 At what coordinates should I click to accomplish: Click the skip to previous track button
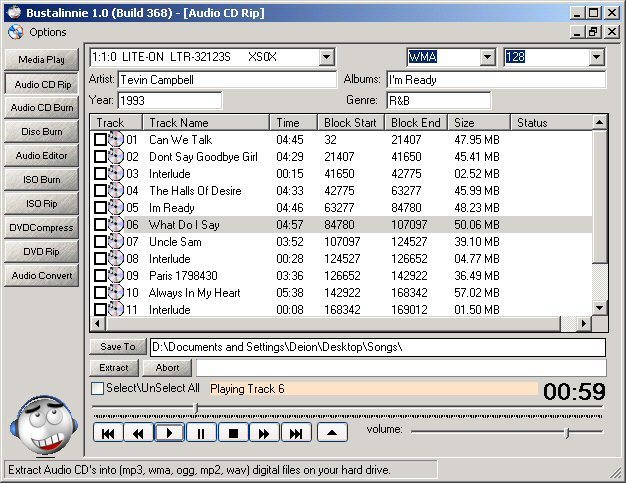108,433
